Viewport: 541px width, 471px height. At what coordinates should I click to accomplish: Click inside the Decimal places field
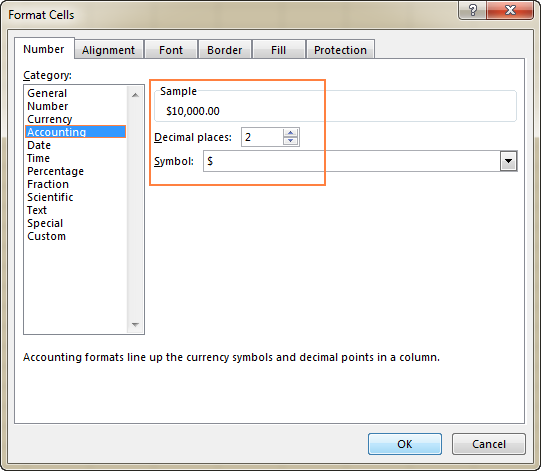[262, 137]
